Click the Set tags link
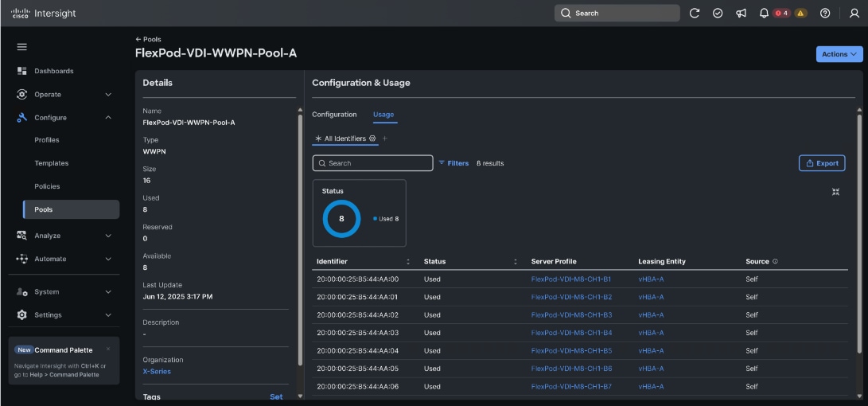The image size is (868, 406). tap(276, 396)
